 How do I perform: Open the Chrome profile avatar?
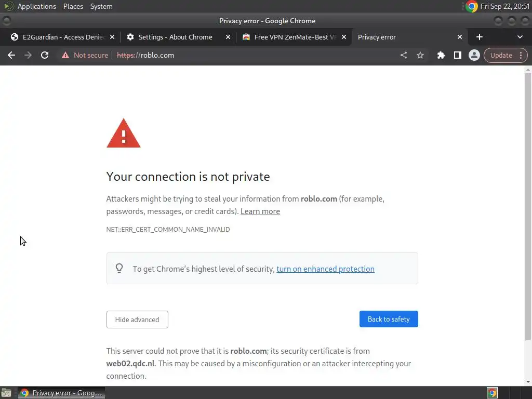[x=474, y=55]
